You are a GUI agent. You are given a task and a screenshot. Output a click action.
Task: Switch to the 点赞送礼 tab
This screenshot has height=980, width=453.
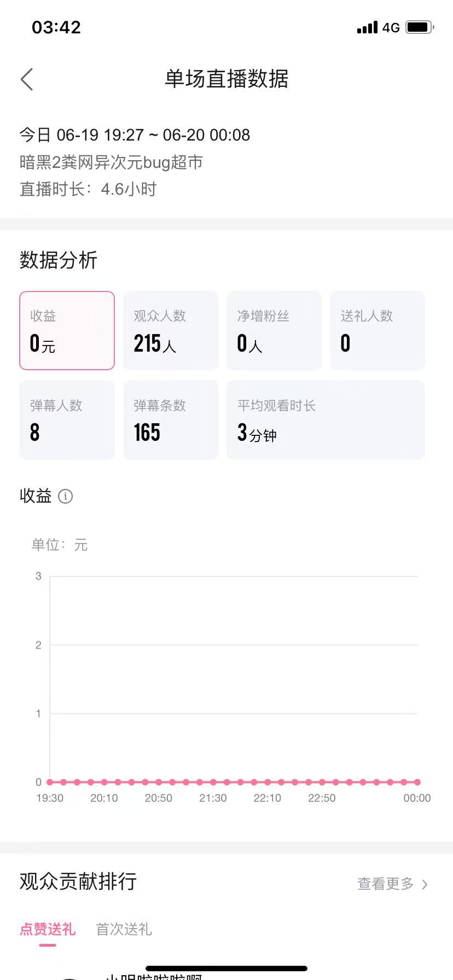tap(48, 929)
